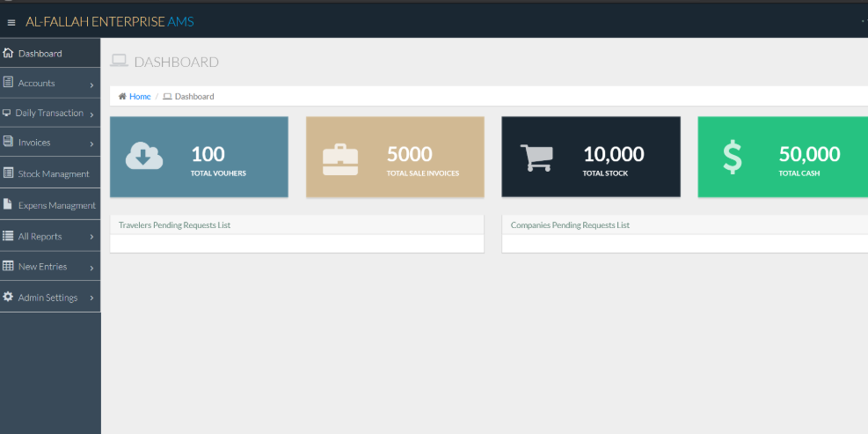Image resolution: width=868 pixels, height=434 pixels.
Task: Toggle the hamburger sidebar menu icon
Action: click(11, 22)
